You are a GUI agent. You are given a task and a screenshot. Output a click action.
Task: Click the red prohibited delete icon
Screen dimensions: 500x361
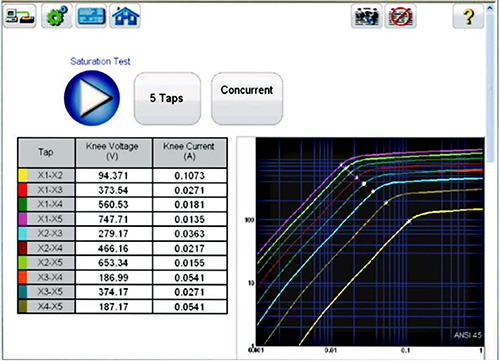(x=400, y=16)
